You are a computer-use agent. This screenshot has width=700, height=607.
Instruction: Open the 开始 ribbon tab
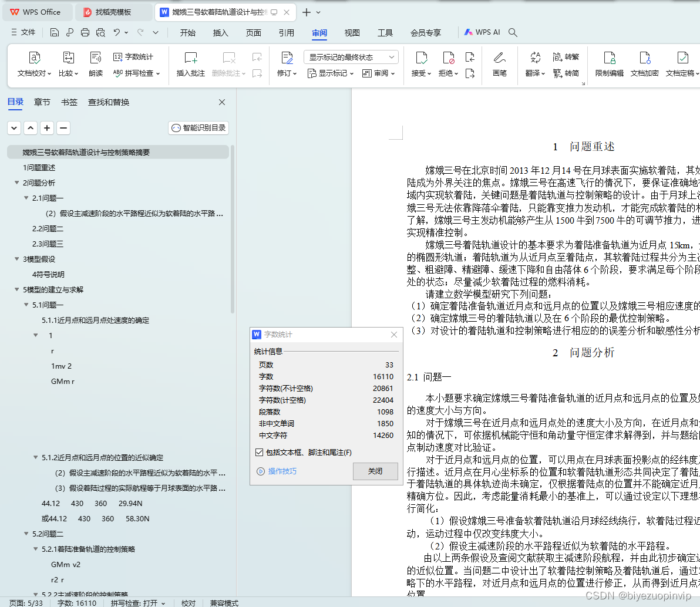point(187,33)
